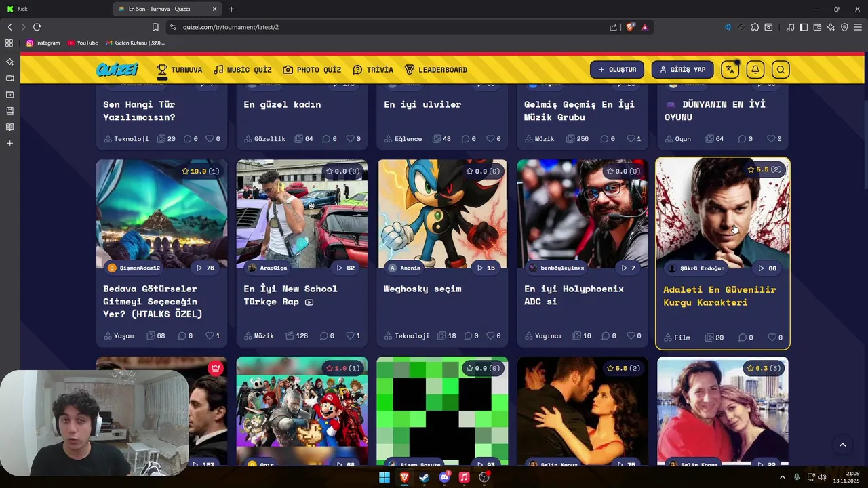Switch to the Kick browser tab
The height and width of the screenshot is (488, 868).
click(x=54, y=9)
